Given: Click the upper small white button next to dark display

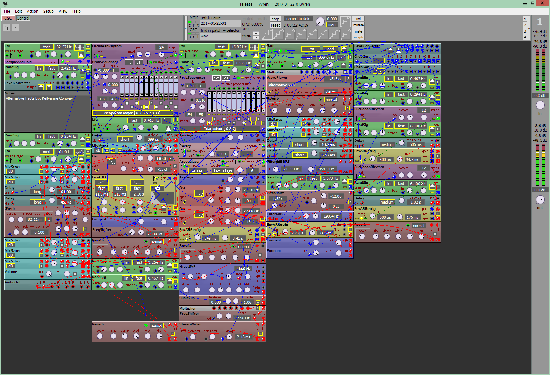Looking at the screenshot, I should pos(275,19).
